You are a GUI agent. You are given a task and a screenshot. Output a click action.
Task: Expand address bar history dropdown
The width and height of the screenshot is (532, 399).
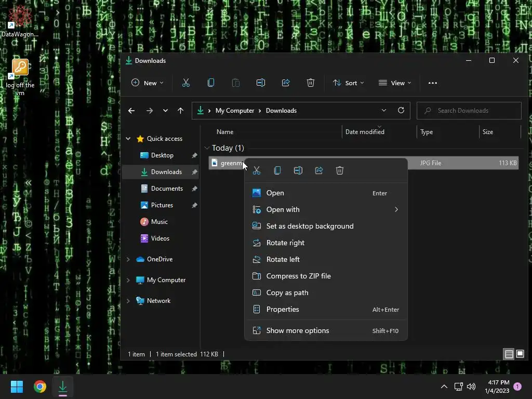pyautogui.click(x=384, y=111)
